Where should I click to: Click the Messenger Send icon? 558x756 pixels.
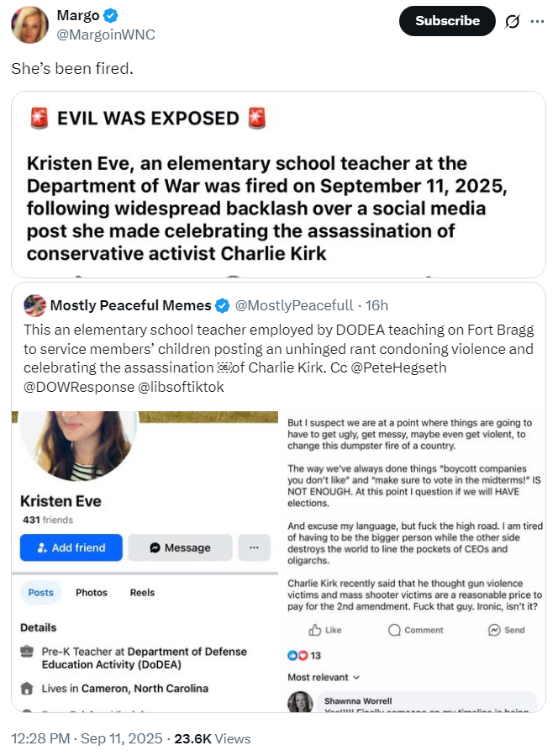[x=494, y=630]
